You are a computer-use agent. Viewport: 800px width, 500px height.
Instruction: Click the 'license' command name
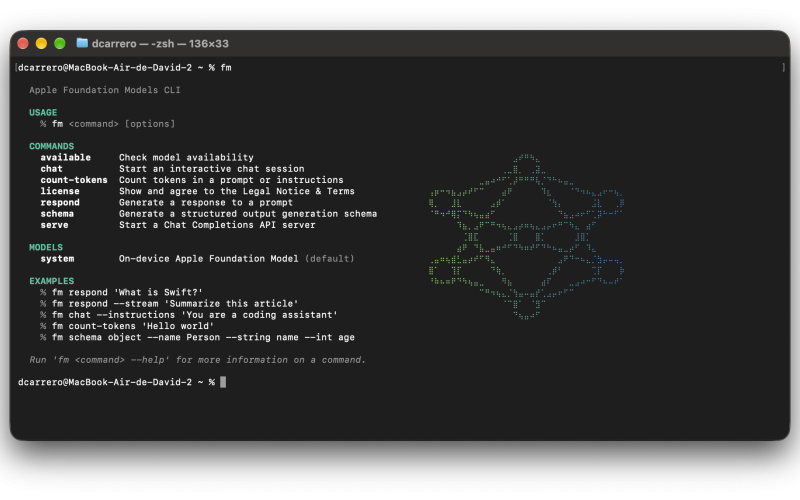click(60, 191)
